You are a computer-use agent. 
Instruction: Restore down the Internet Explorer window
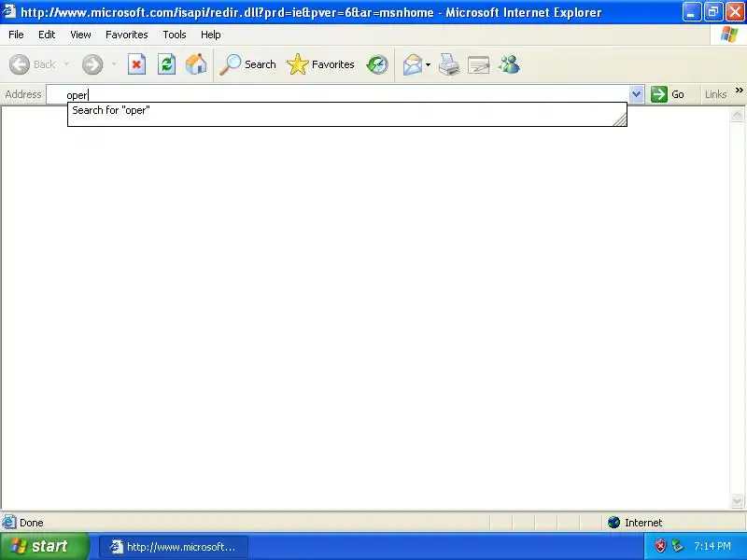(713, 12)
